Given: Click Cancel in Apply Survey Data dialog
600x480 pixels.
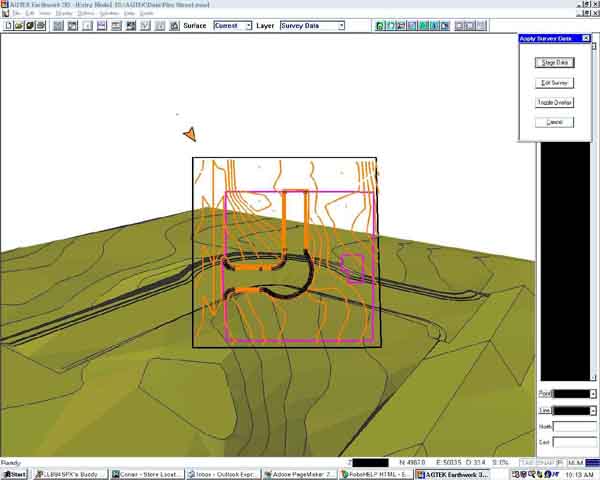Looking at the screenshot, I should tap(554, 122).
